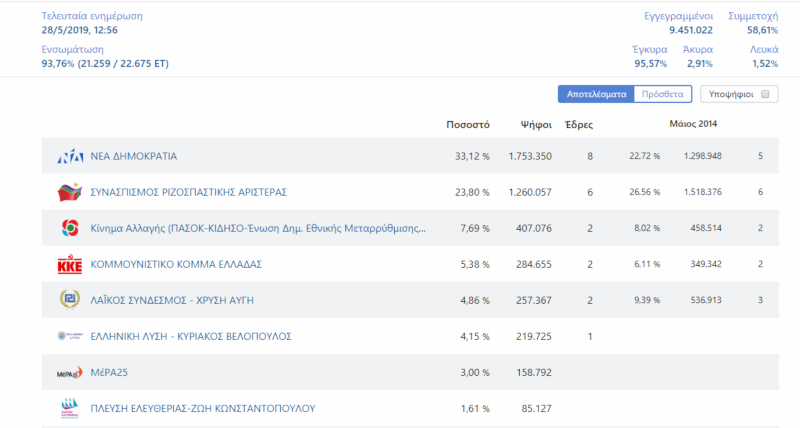The image size is (800, 428).
Task: Select the 1.753.350 votes value
Action: coord(530,156)
